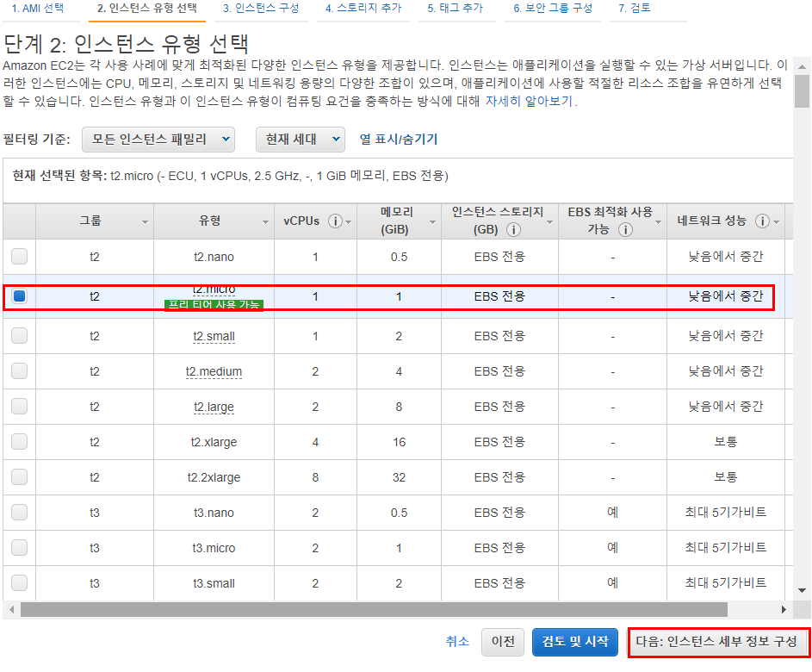The height and width of the screenshot is (672, 812).
Task: Select the t2.2xlarge instance checkbox
Action: pos(20,476)
